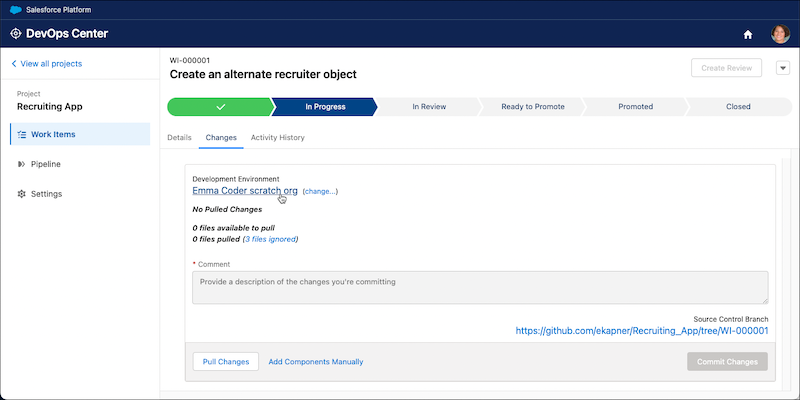Screen dimensions: 800x400
Task: Click the Salesforce Platform label
Action: click(x=59, y=10)
